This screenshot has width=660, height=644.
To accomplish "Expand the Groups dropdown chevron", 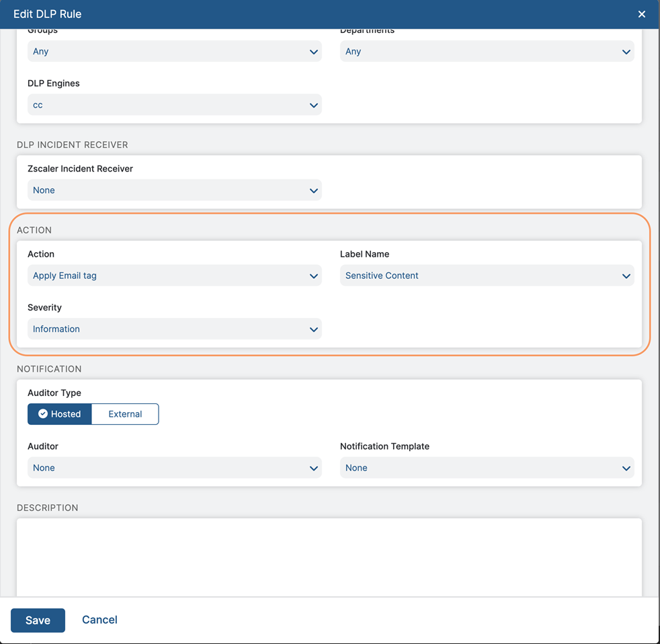I will click(x=313, y=51).
